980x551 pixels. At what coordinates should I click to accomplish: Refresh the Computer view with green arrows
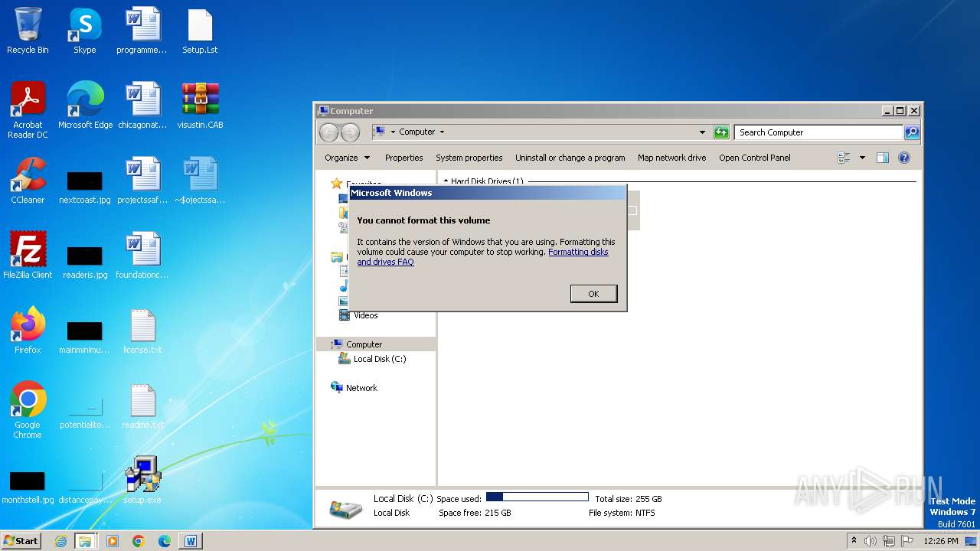tap(721, 132)
